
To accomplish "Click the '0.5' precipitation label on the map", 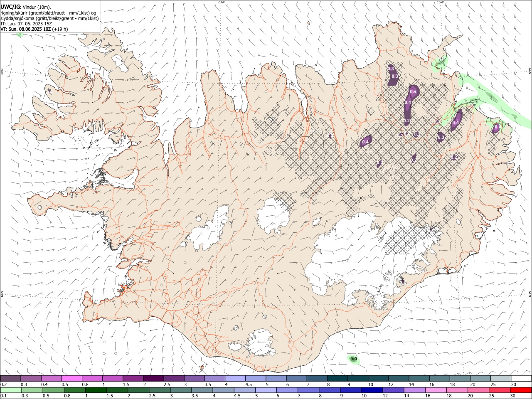I will click(x=456, y=123).
